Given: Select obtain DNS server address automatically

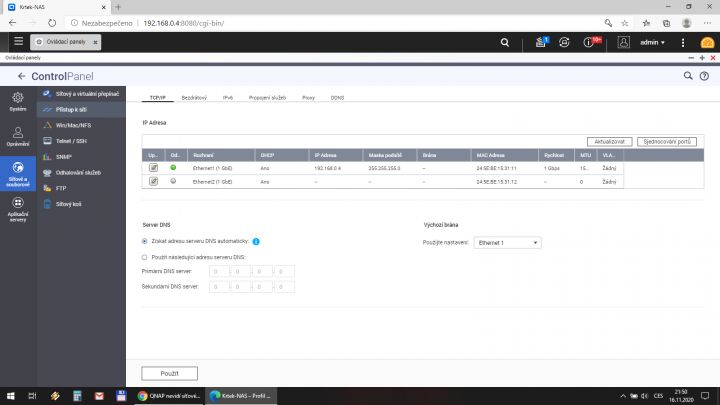Looking at the screenshot, I should [144, 241].
